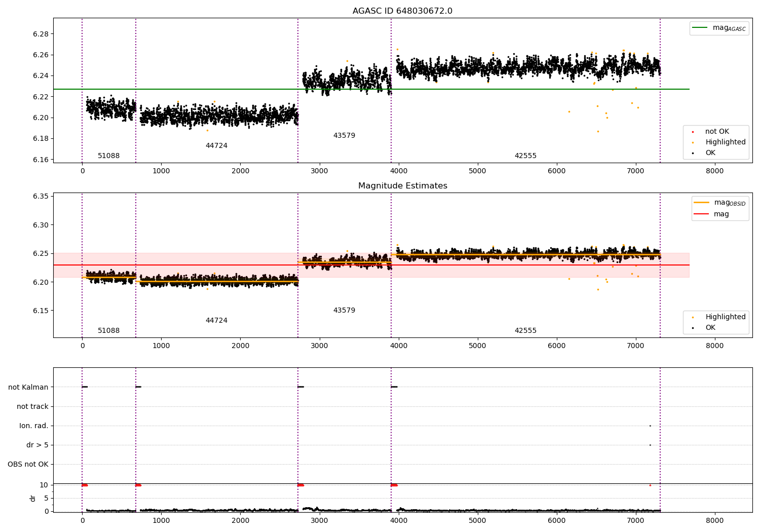Image resolution: width=760 pixels, height=532 pixels.
Task: Click OBSID label 51088 in the top plot
Action: (108, 156)
